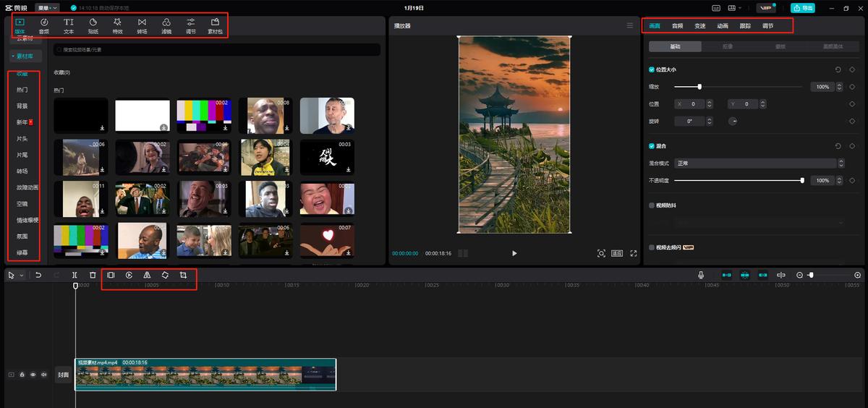Enable the 视频防抖 stabilization checkbox
This screenshot has height=408, width=868.
click(652, 205)
